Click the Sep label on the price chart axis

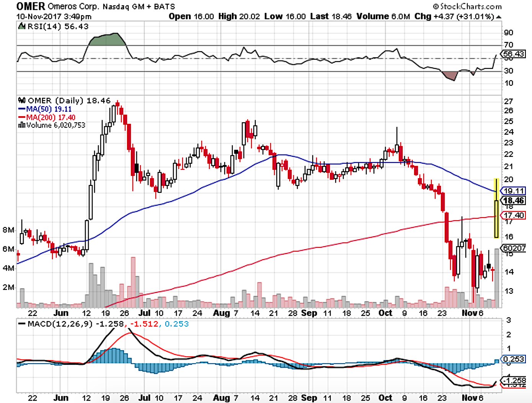coord(309,313)
